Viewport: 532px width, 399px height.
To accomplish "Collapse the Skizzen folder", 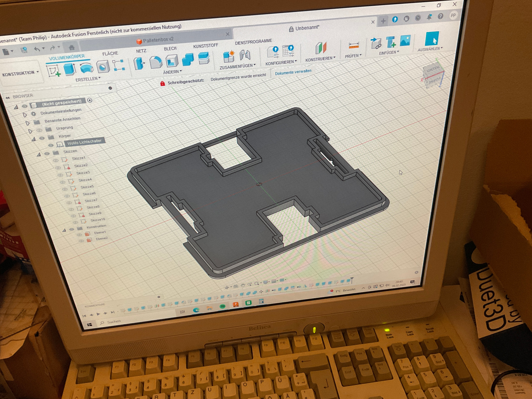I will (x=39, y=154).
